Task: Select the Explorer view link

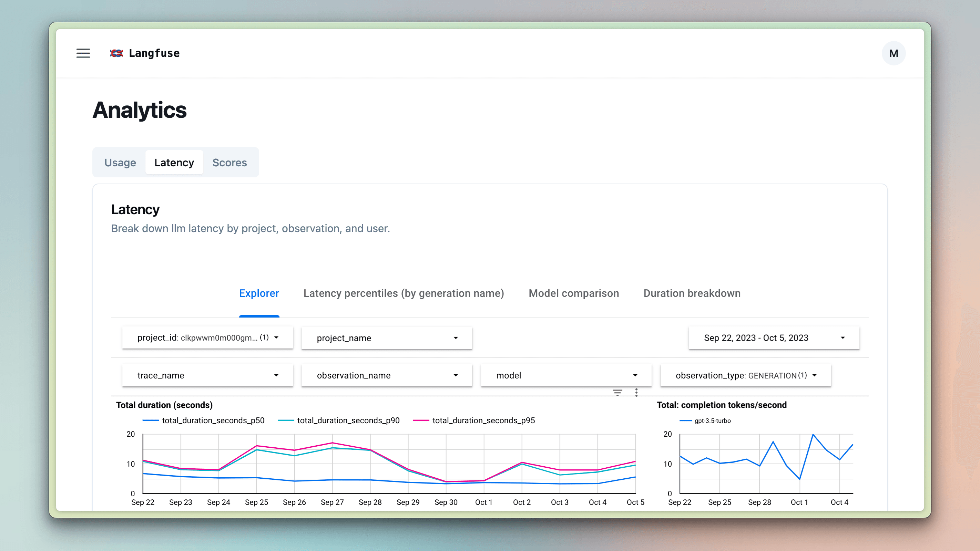Action: coord(259,293)
